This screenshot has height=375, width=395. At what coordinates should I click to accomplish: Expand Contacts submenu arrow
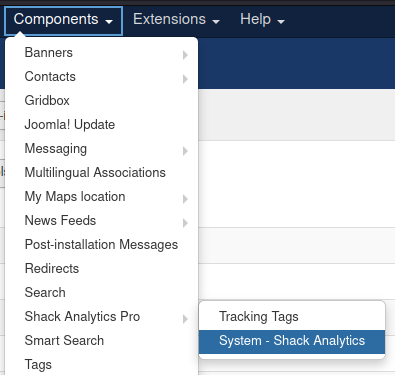(185, 79)
